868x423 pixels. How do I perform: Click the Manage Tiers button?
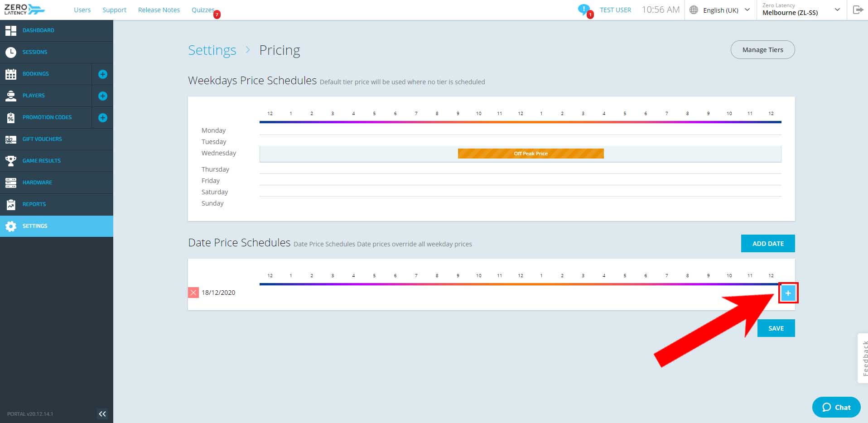click(762, 50)
